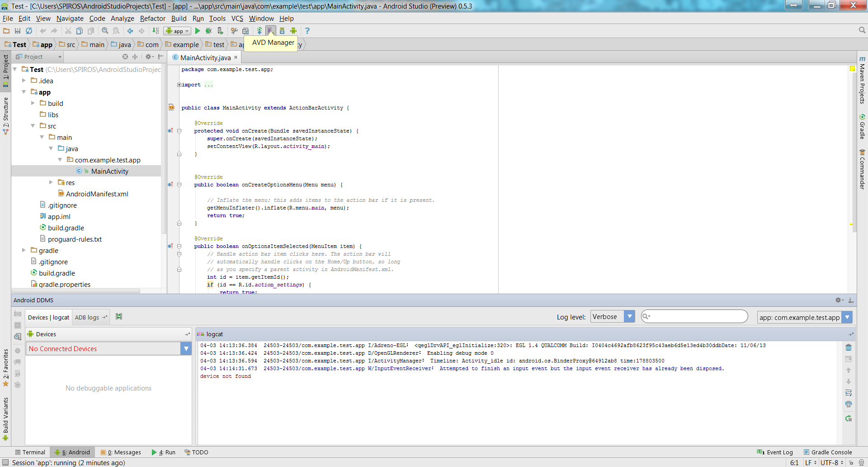
Task: Click the Back navigation arrow
Action: click(130, 31)
